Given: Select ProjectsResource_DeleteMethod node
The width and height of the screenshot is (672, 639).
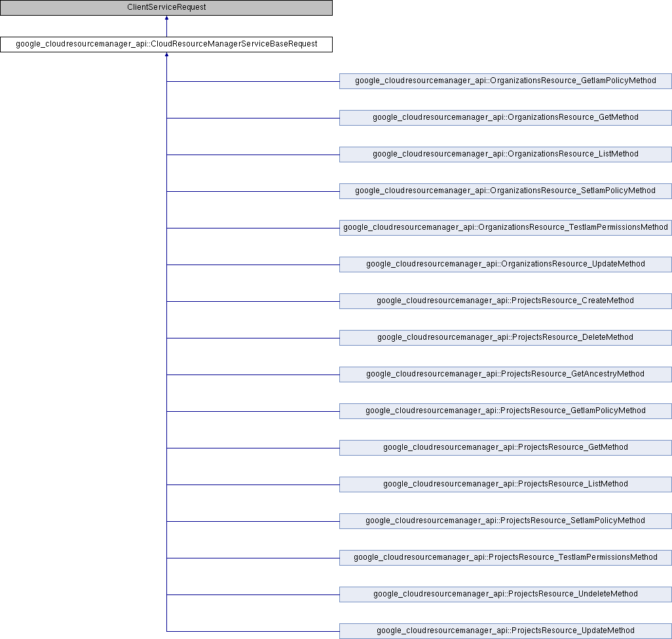Looking at the screenshot, I should click(505, 338).
